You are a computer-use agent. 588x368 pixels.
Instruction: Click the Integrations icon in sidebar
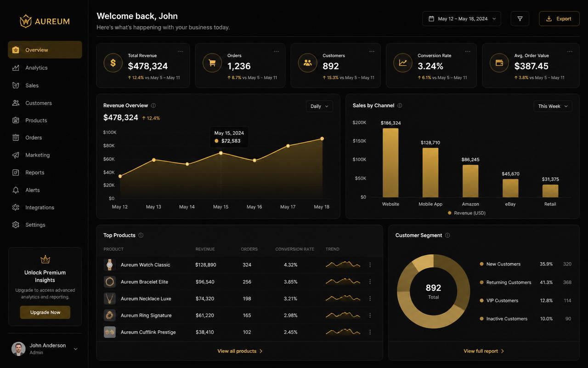[x=16, y=207]
